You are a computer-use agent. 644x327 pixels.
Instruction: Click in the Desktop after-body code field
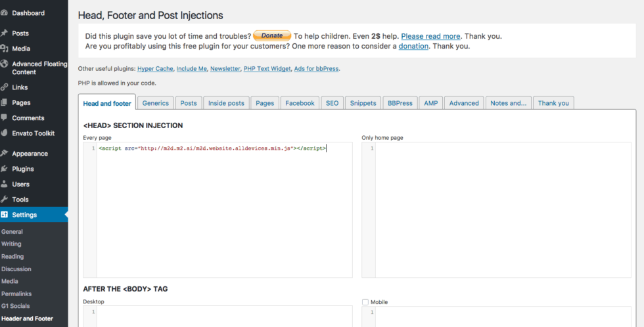click(218, 316)
